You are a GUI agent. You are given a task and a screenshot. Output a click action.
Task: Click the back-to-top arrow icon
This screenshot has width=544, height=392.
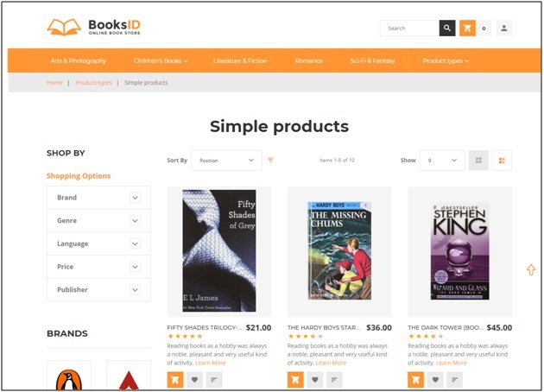(x=531, y=269)
